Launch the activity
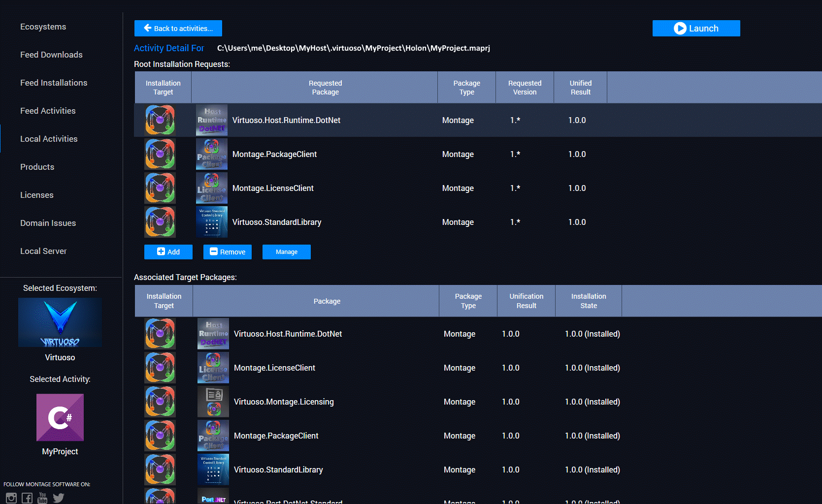Viewport: 822px width, 504px height. [x=696, y=28]
